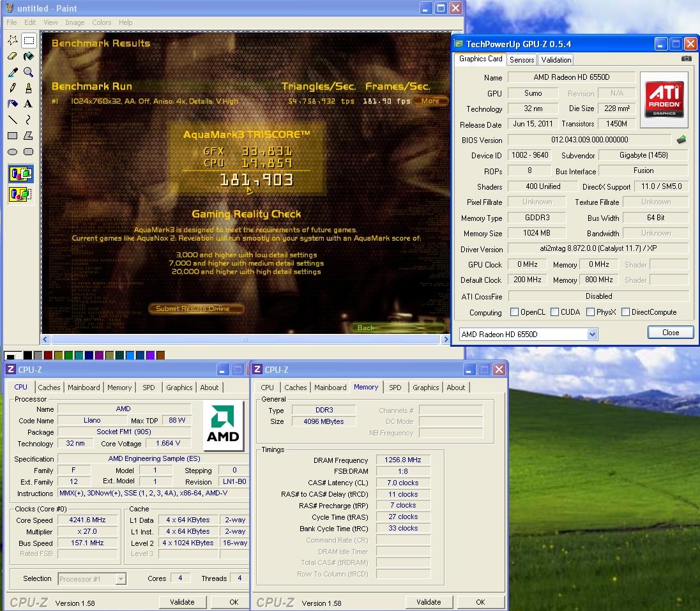
Task: Select the Rounded Rectangle shape tool
Action: 29,152
